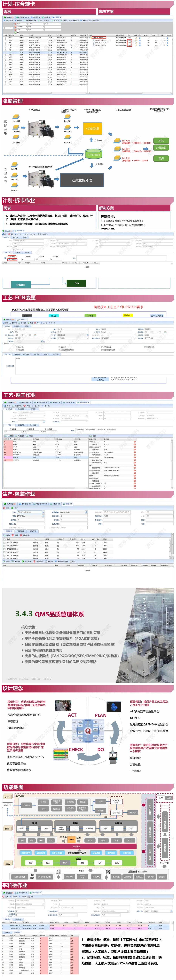Click the yellow 分堆设备 box
Viewport: 176px width, 980px height.
coord(93,129)
